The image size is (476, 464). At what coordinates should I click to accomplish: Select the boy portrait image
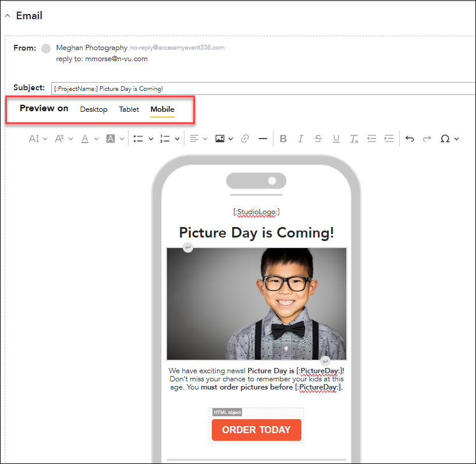coord(257,304)
